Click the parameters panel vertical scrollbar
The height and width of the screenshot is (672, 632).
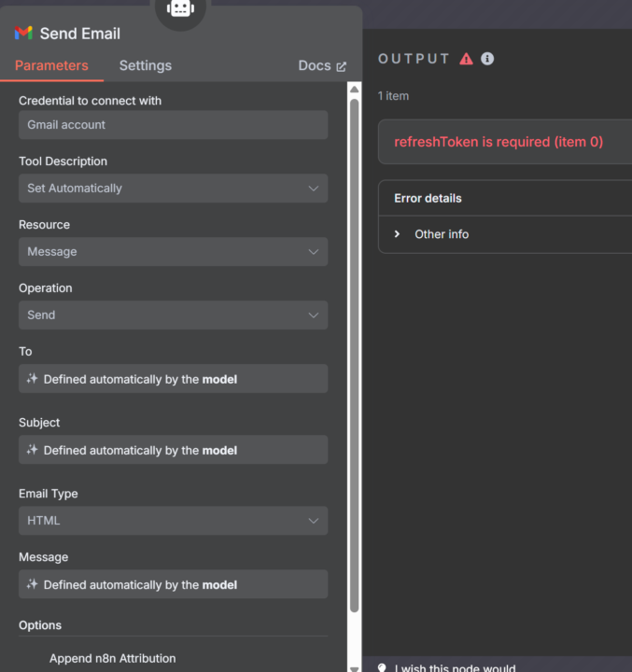(x=354, y=355)
